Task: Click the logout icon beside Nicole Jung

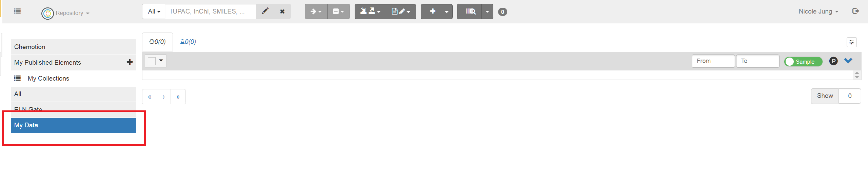Action: coord(855,11)
